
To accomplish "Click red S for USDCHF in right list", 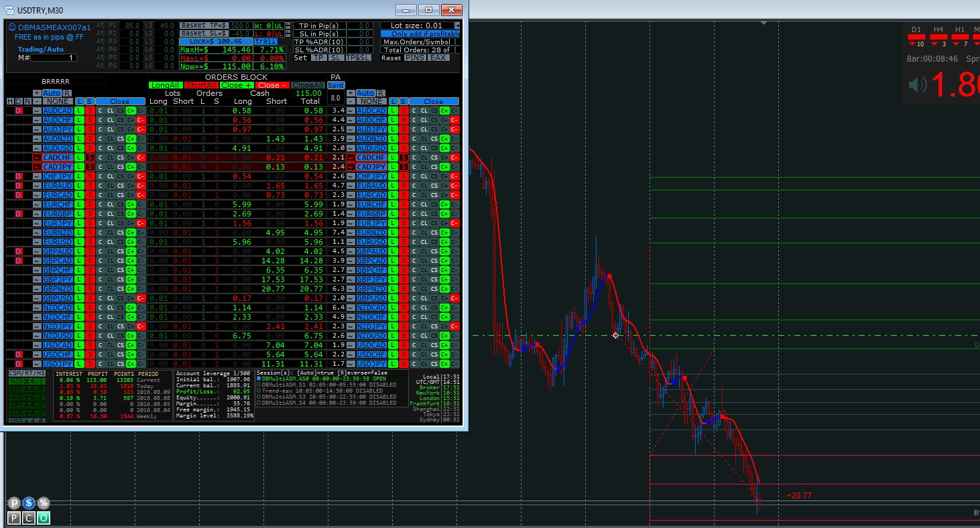I will click(x=403, y=354).
